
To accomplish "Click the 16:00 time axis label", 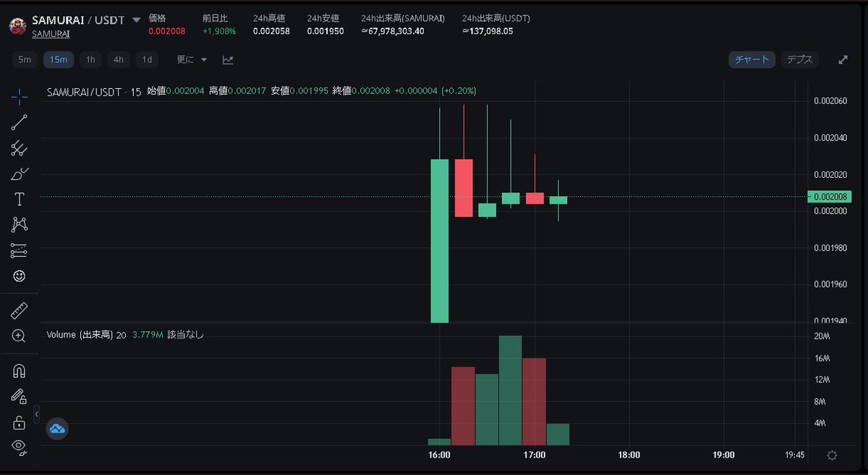I will click(x=439, y=455).
